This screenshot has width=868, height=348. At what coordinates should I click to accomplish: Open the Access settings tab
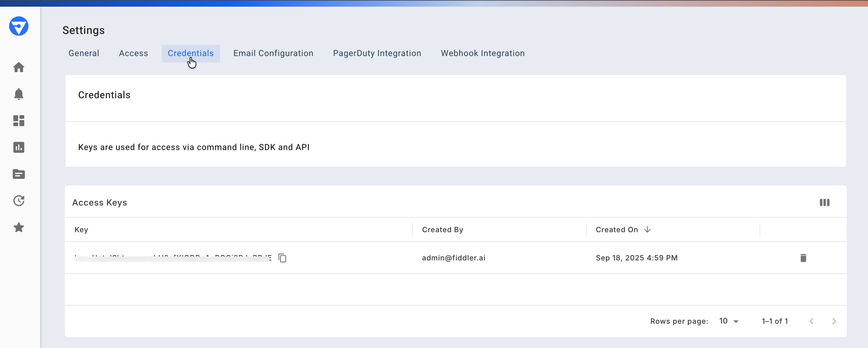tap(133, 53)
